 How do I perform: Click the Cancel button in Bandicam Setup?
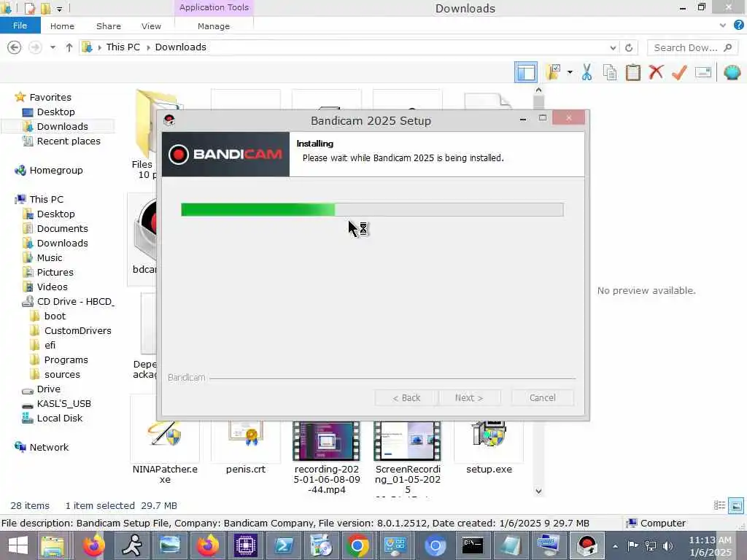542,397
